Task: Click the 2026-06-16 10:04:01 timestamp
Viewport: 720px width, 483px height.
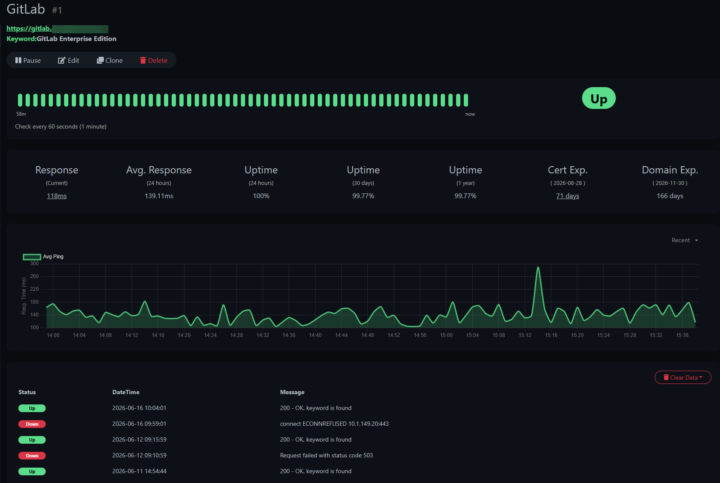Action: pyautogui.click(x=139, y=408)
